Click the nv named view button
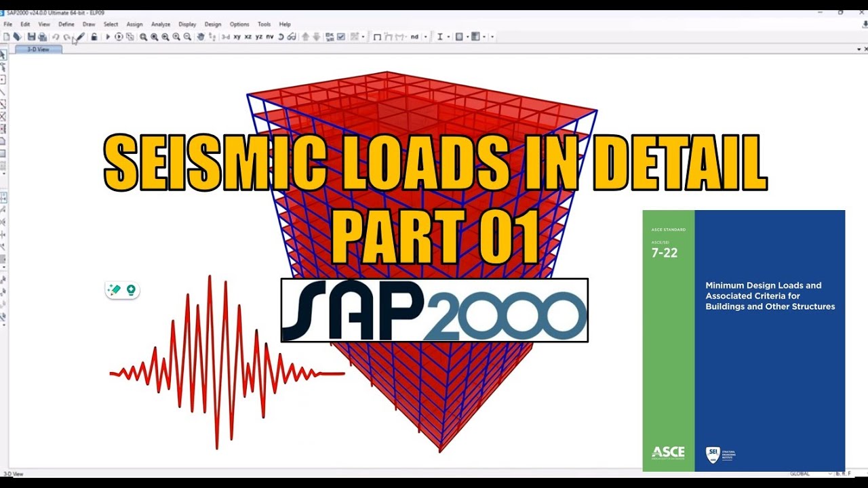Image resolution: width=868 pixels, height=488 pixels. [270, 37]
